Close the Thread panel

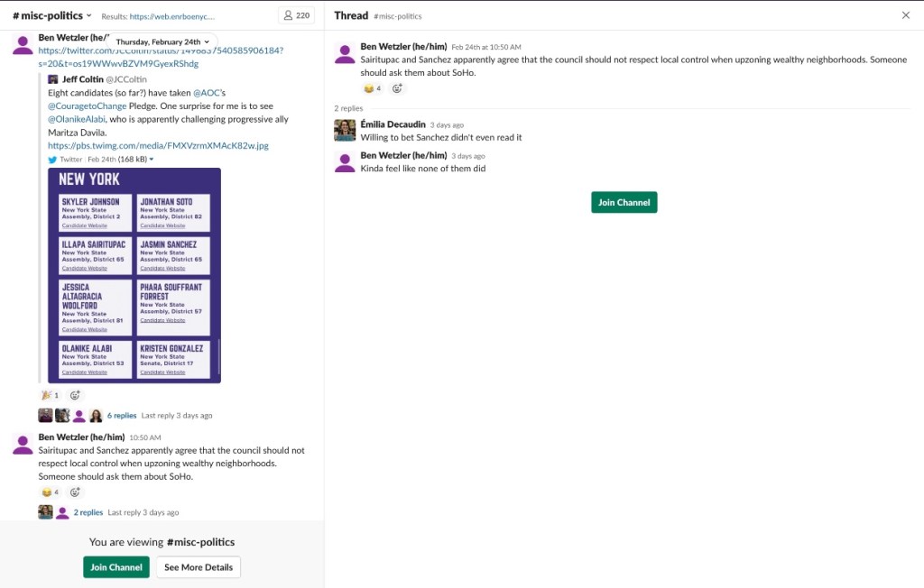(906, 15)
